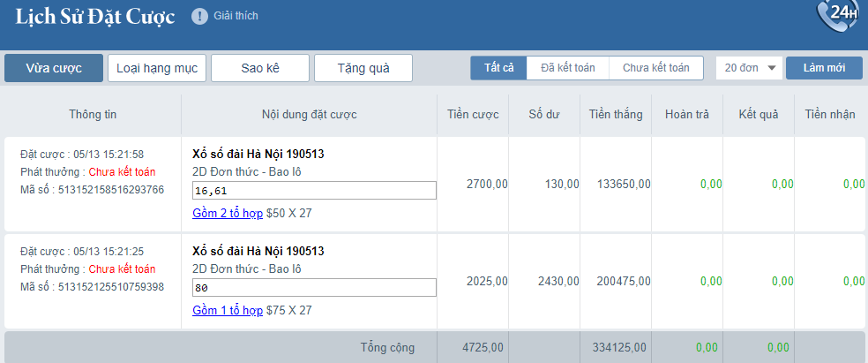Click the bet numbers field showing 16,61
868x363 pixels.
[313, 191]
